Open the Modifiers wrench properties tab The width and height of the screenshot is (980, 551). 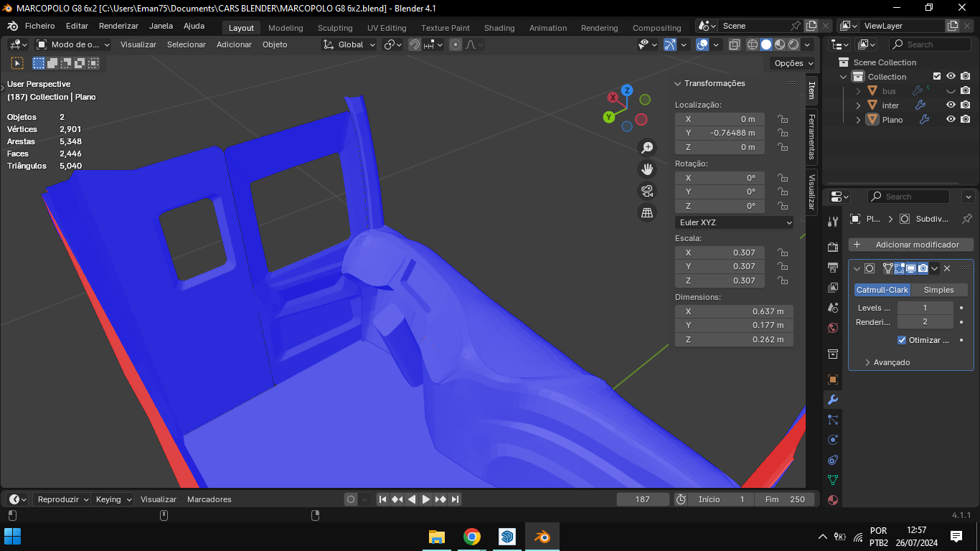click(833, 400)
